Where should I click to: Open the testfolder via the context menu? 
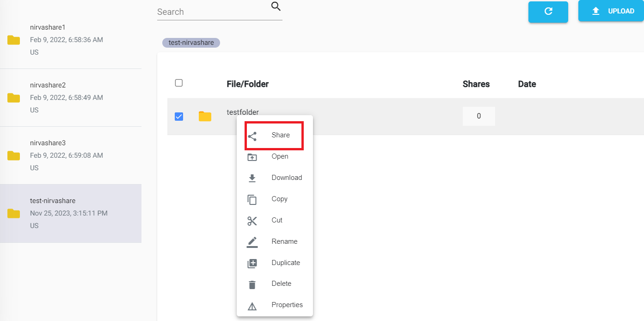(x=280, y=156)
